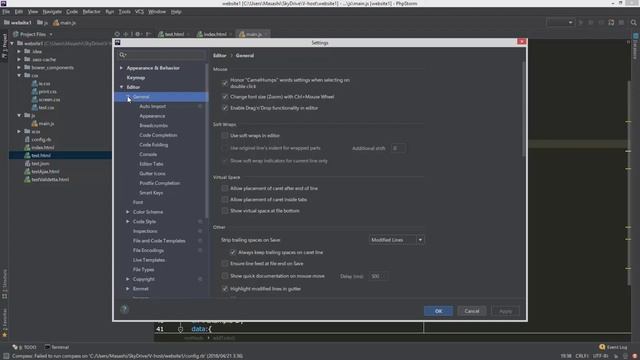Click the tool windows toggle icon bottom-left
Viewport: 640px width, 360px height.
point(6,356)
